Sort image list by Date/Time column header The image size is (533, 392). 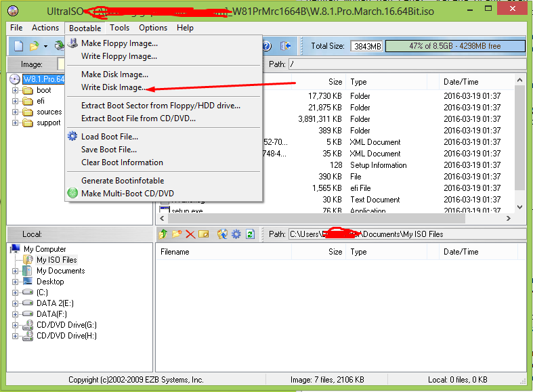pos(477,82)
